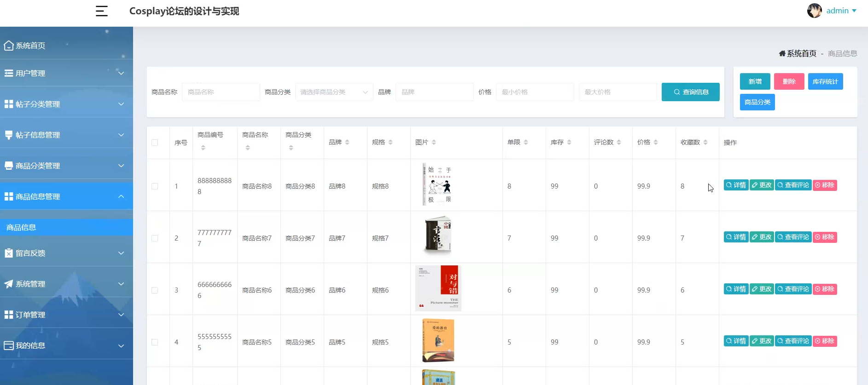The height and width of the screenshot is (385, 868).
Task: Toggle the select-all header checkbox
Action: (155, 143)
